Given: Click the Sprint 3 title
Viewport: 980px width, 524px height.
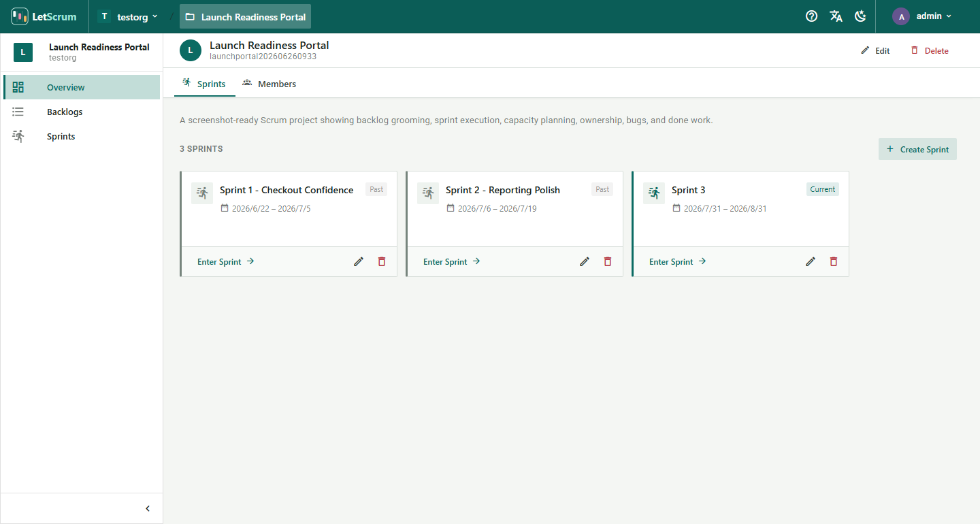Looking at the screenshot, I should point(689,190).
